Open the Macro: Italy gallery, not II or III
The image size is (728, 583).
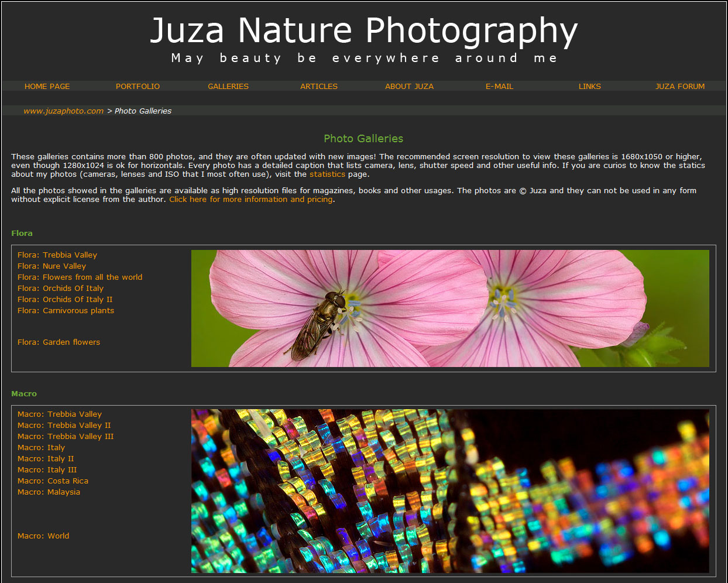[41, 447]
